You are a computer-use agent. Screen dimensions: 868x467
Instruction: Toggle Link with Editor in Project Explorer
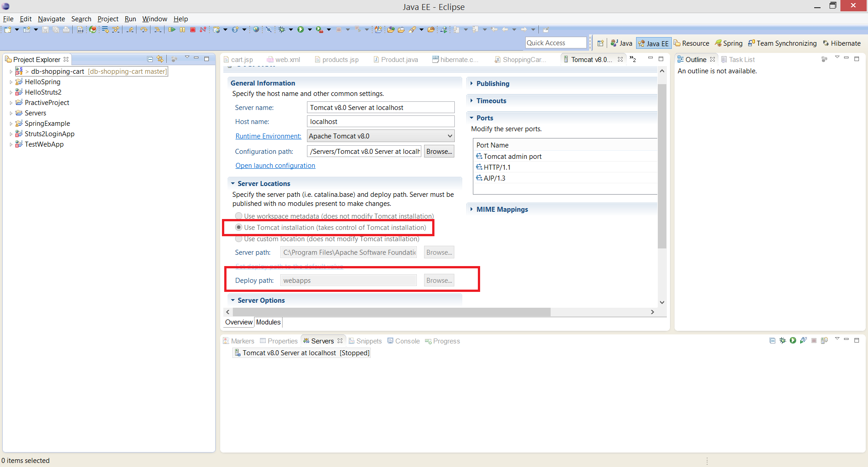pyautogui.click(x=160, y=59)
